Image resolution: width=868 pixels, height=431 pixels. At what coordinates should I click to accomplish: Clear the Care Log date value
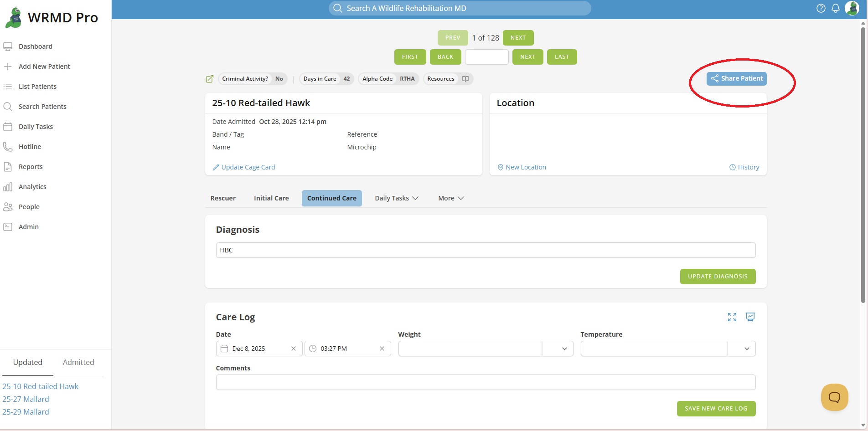pos(294,349)
